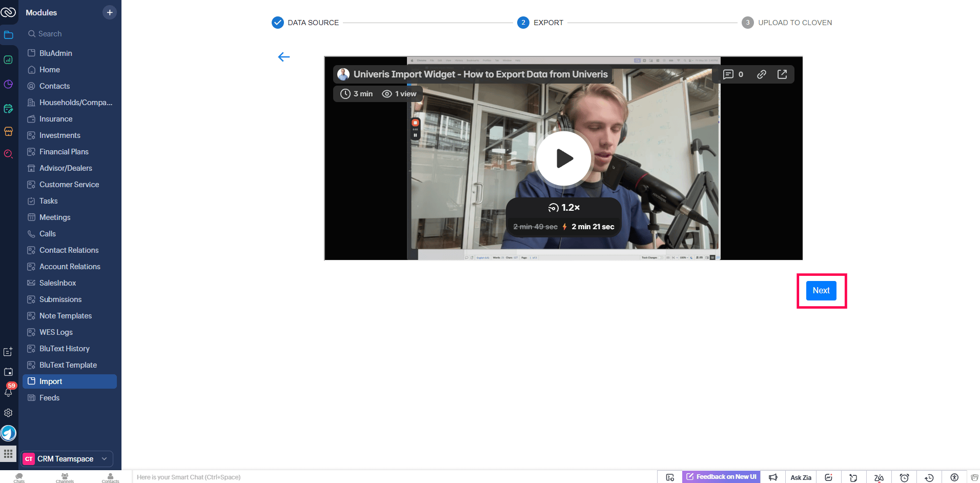
Task: Open the WES Logs module
Action: pyautogui.click(x=70, y=332)
